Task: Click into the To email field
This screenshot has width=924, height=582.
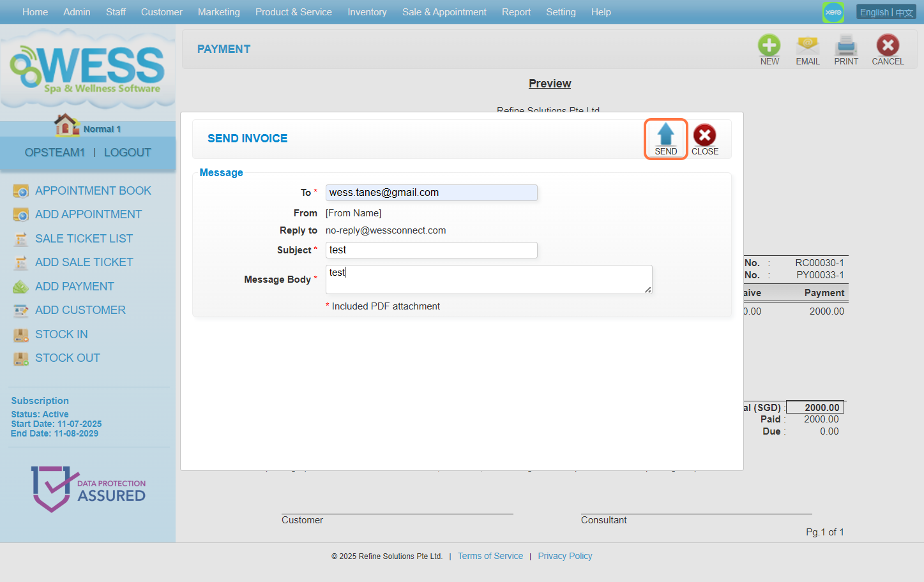Action: pyautogui.click(x=431, y=193)
